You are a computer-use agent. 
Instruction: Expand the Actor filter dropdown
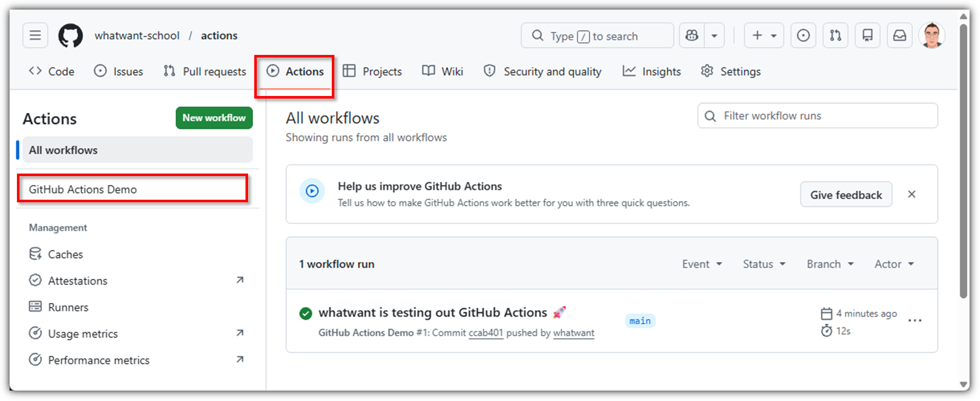895,264
